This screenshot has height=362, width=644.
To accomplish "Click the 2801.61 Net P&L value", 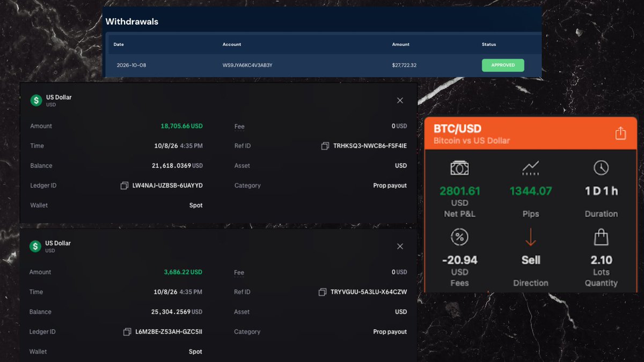I will pyautogui.click(x=460, y=191).
